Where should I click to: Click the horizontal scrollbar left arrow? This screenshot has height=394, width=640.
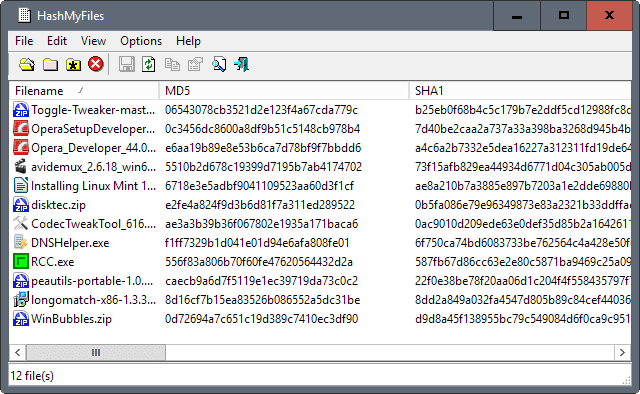(18, 352)
